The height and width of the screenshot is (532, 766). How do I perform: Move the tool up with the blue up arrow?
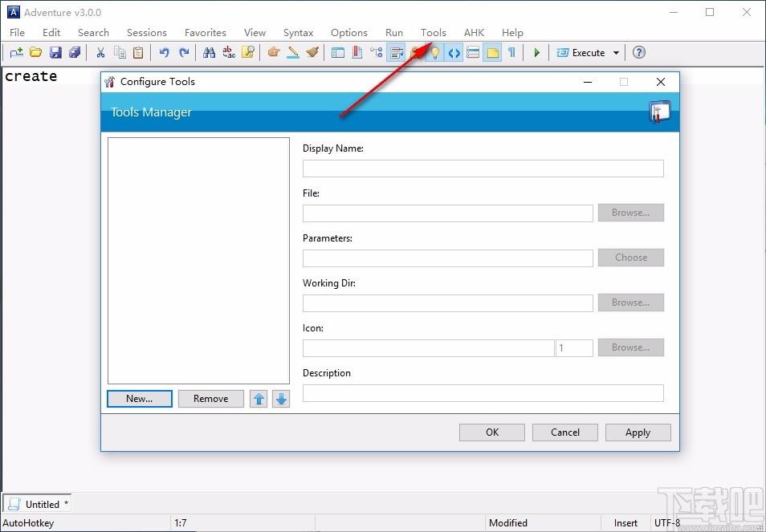point(259,399)
